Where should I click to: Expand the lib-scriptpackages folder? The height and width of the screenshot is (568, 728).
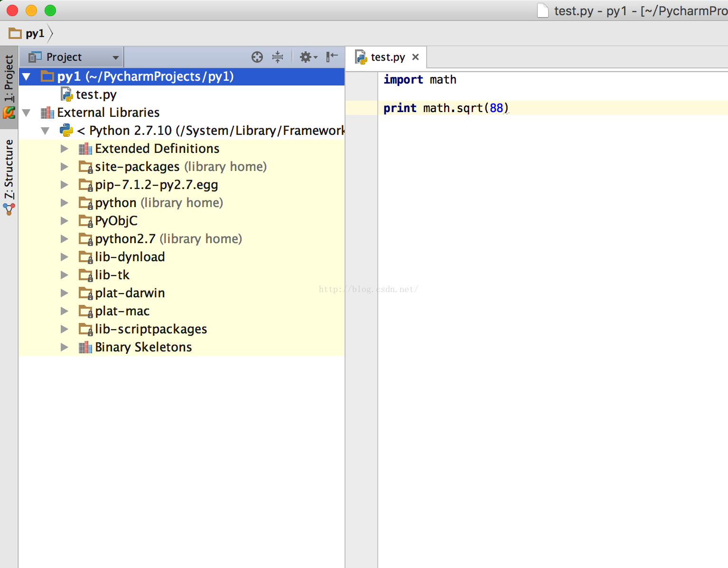(x=64, y=329)
